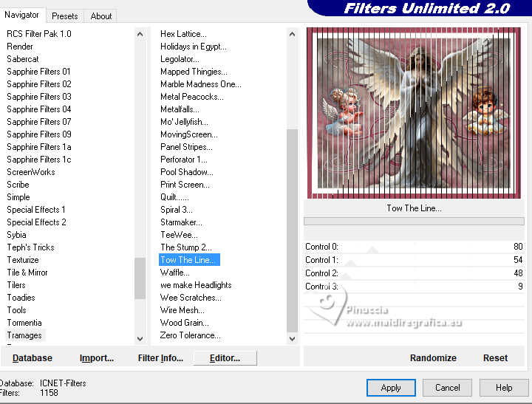The height and width of the screenshot is (404, 532).
Task: Select the Render category
Action: (20, 47)
